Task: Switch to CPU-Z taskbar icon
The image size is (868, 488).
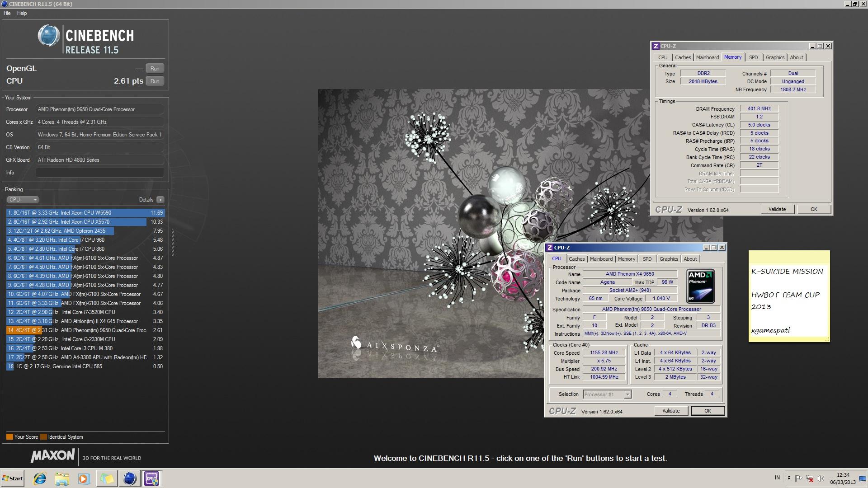Action: point(151,479)
